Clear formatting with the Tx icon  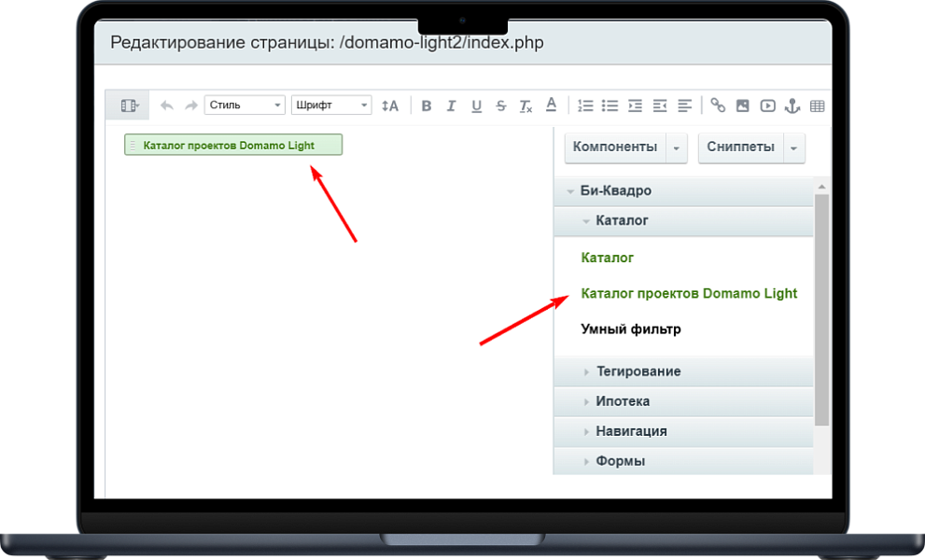coord(525,105)
